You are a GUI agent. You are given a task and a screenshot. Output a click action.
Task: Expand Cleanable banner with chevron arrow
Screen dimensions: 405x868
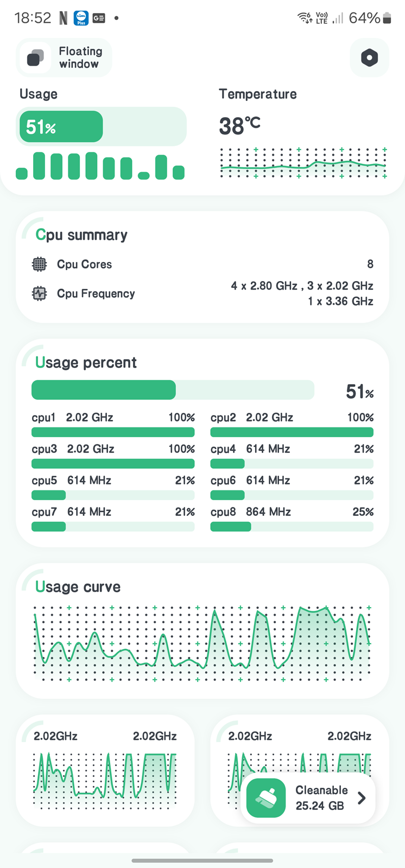pyautogui.click(x=362, y=797)
